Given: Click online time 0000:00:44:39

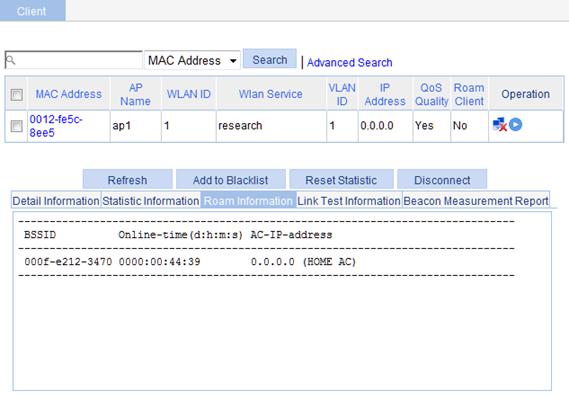Looking at the screenshot, I should pyautogui.click(x=159, y=262).
